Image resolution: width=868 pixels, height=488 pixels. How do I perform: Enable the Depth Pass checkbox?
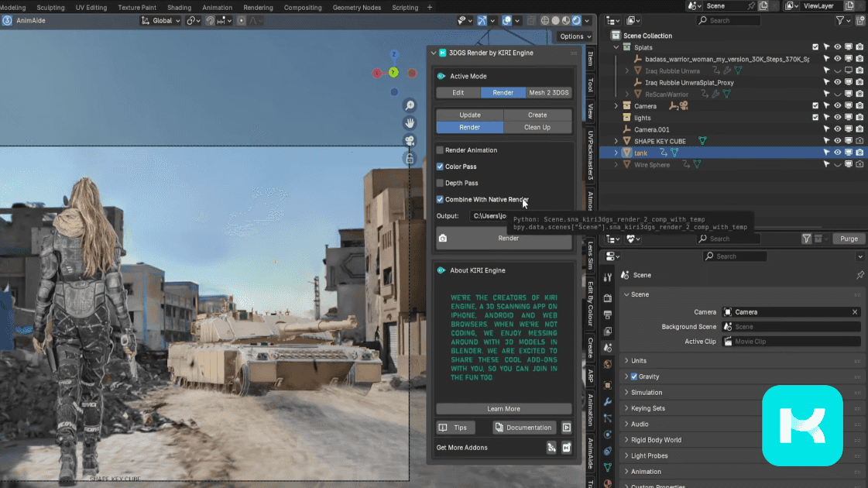[x=440, y=183]
